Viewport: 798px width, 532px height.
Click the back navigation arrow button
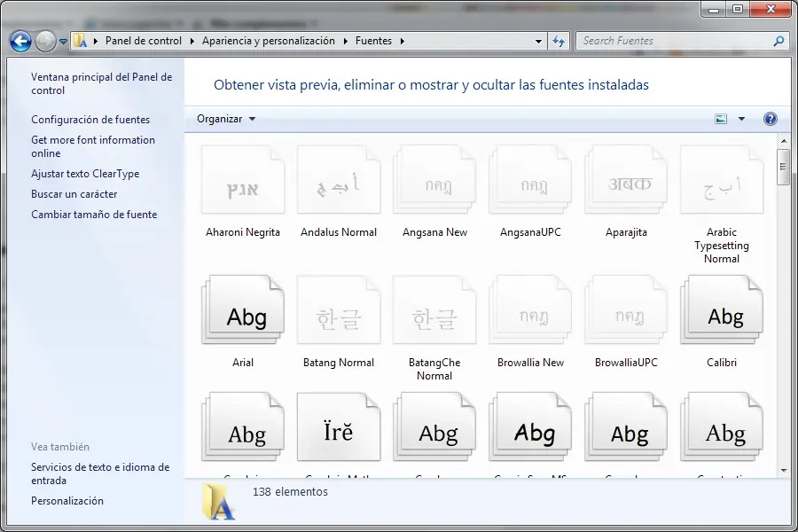coord(20,41)
